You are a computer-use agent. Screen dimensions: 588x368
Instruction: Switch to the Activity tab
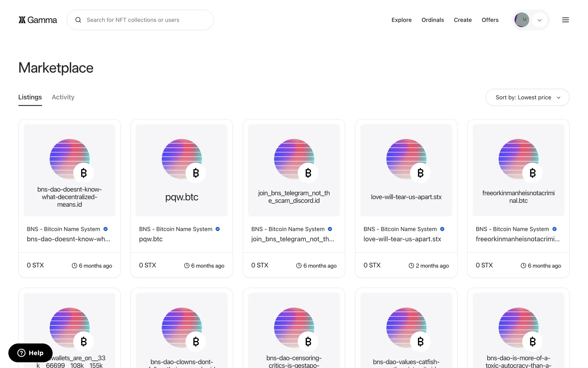click(x=63, y=97)
